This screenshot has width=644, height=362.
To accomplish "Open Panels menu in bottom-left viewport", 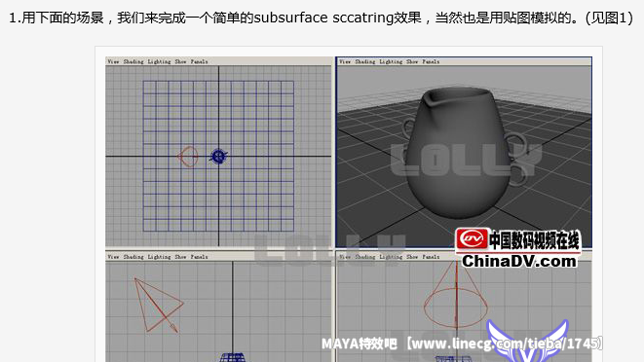I will [x=199, y=257].
